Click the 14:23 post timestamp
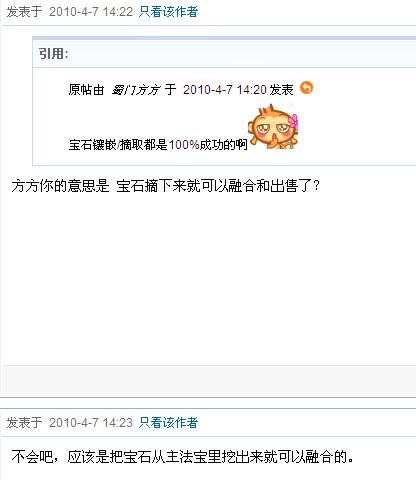The image size is (416, 480). coord(91,423)
